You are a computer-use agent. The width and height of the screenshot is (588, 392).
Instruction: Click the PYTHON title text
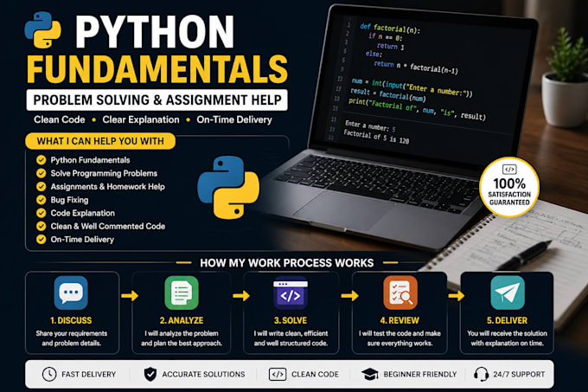(155, 32)
